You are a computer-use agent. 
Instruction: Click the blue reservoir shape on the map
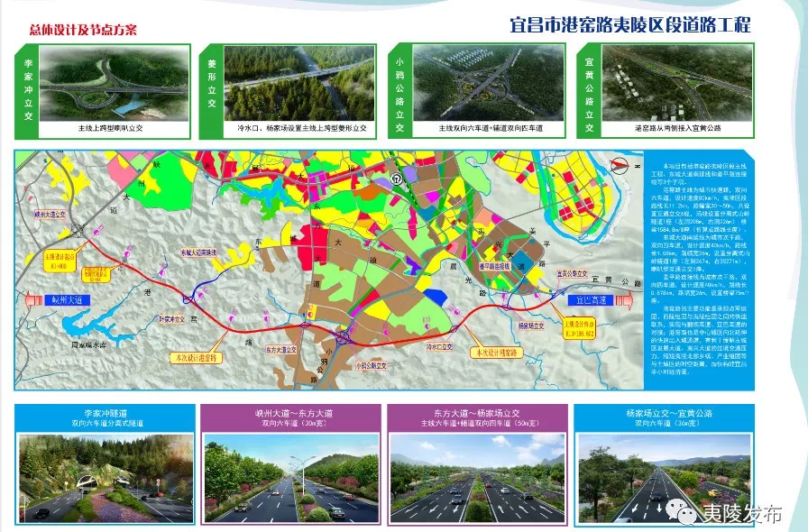click(x=98, y=324)
